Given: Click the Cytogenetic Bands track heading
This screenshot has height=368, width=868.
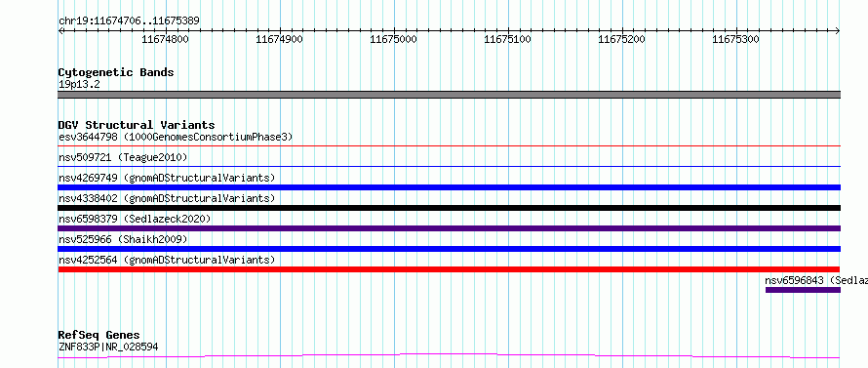Looking at the screenshot, I should [x=116, y=72].
